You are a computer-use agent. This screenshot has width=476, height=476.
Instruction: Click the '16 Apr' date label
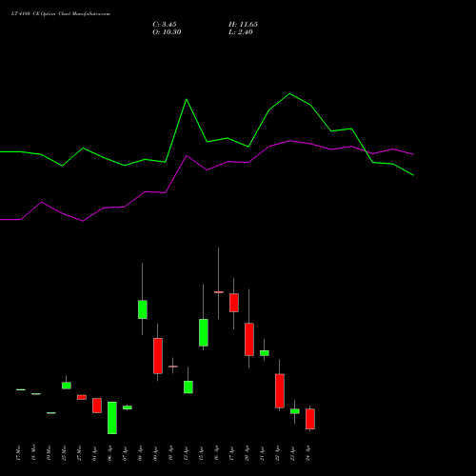(216, 453)
